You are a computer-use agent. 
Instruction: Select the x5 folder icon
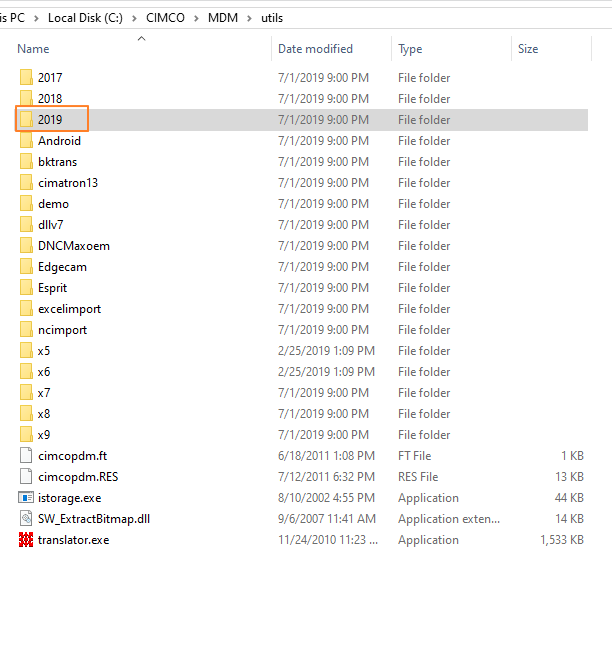tap(26, 351)
